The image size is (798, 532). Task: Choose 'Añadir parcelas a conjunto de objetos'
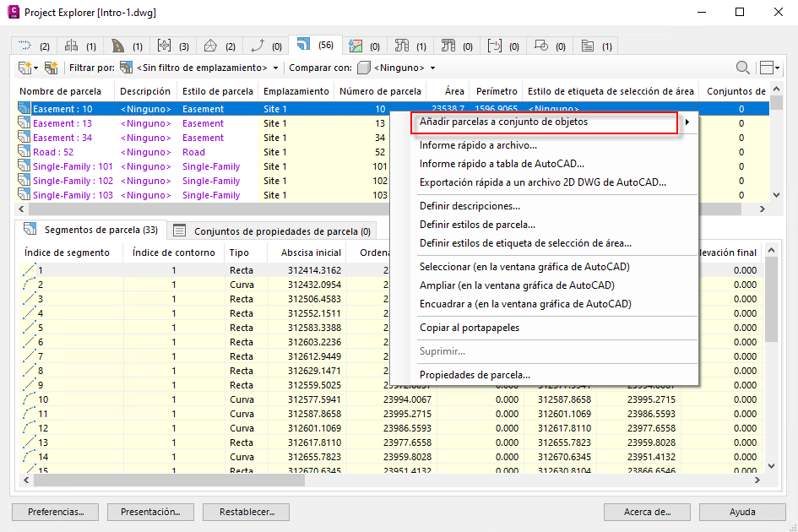(503, 122)
